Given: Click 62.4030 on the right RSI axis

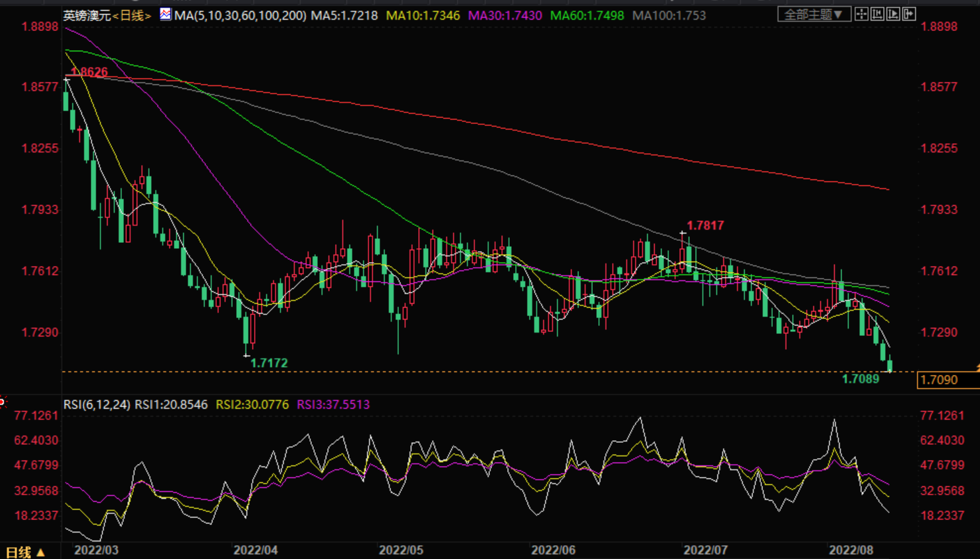Looking at the screenshot, I should point(942,440).
